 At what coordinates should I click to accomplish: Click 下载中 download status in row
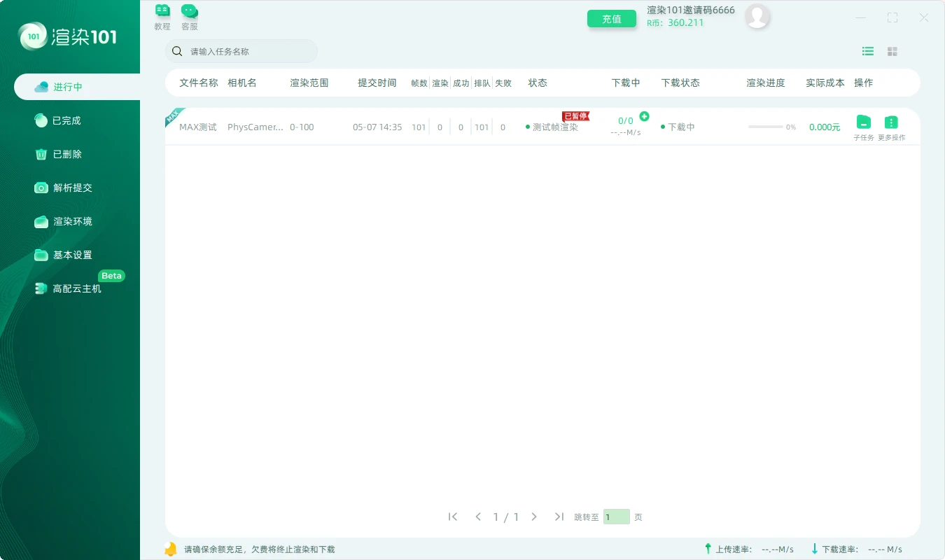(x=681, y=127)
